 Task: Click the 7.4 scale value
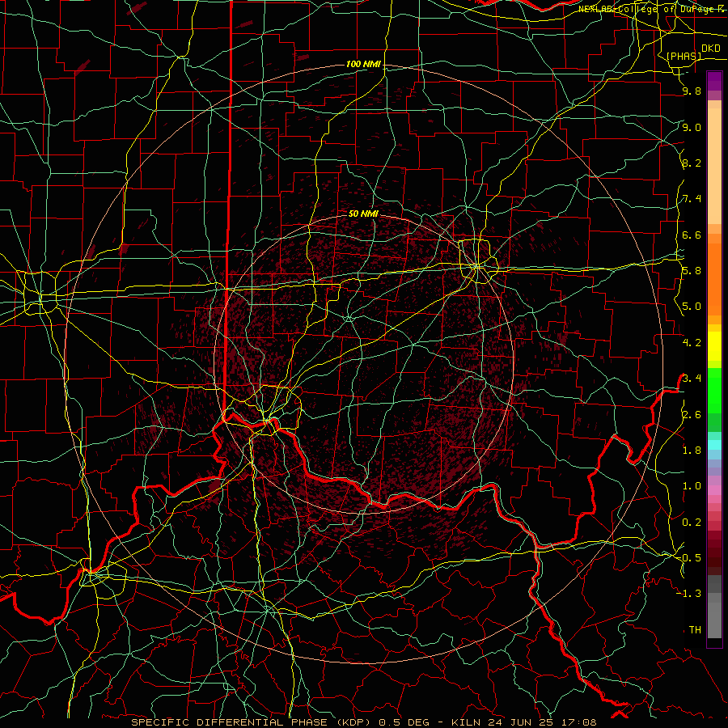[692, 199]
